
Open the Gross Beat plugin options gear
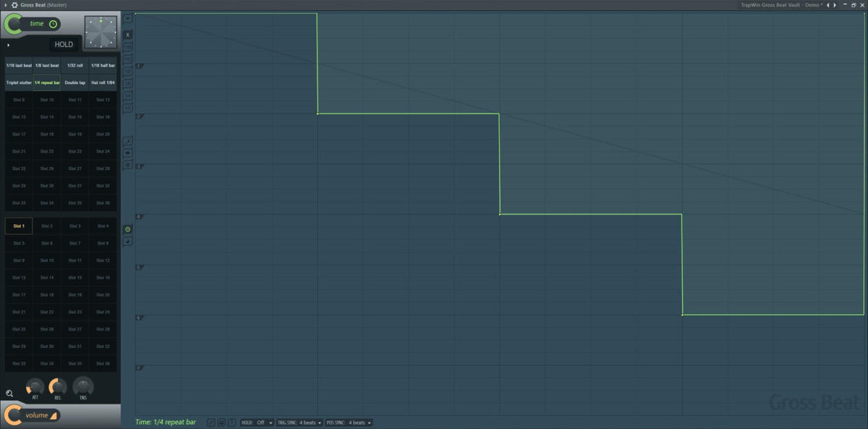click(x=14, y=5)
